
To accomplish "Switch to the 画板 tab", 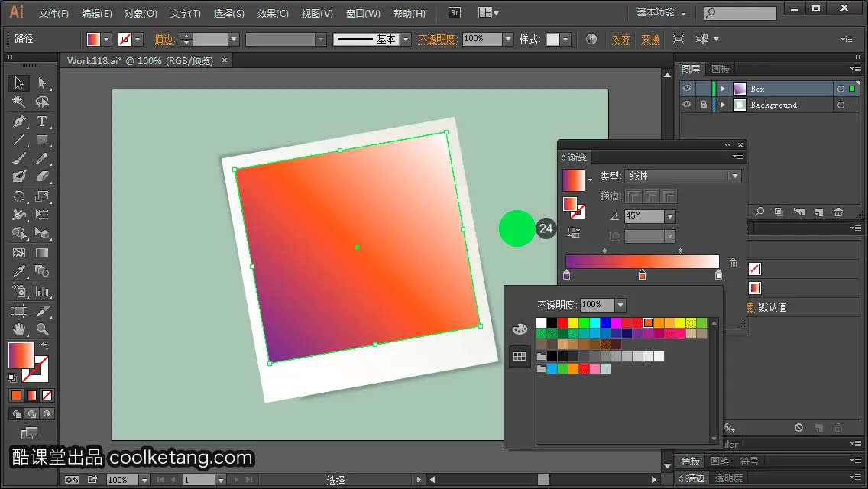I will [721, 70].
